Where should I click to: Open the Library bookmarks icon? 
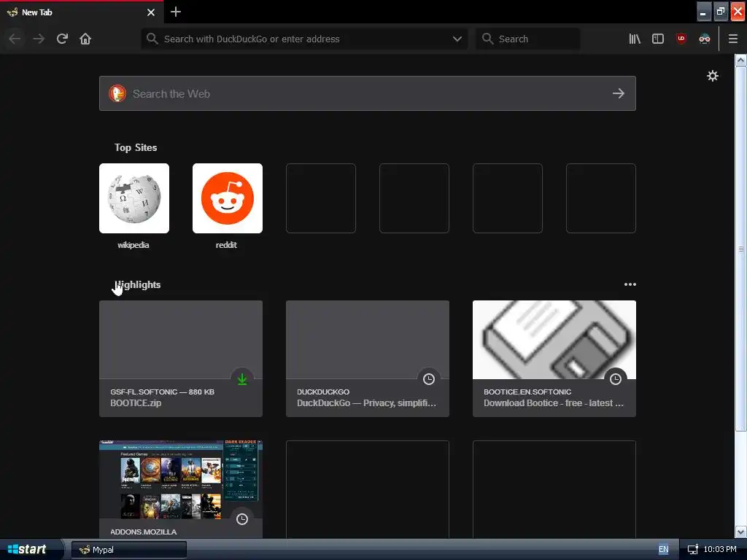coord(635,39)
